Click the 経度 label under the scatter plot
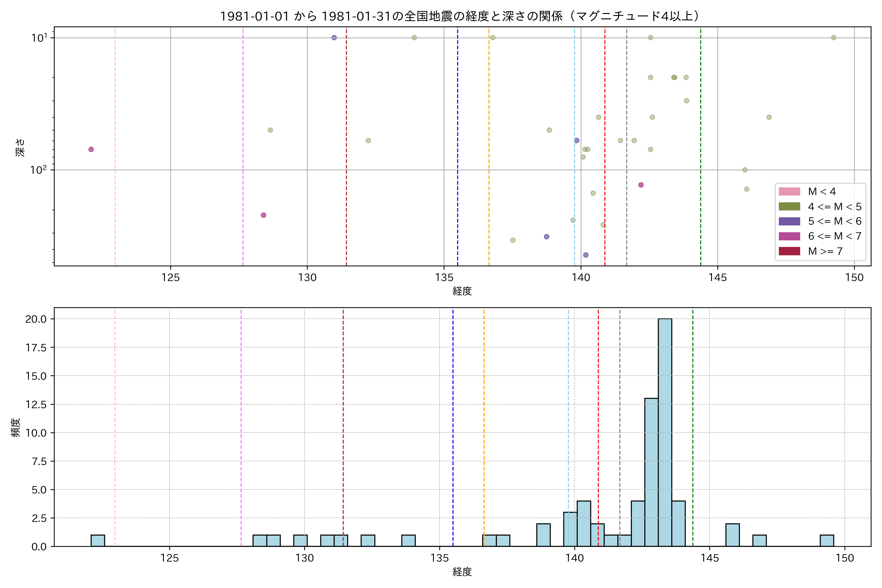882x588 pixels. 462,291
